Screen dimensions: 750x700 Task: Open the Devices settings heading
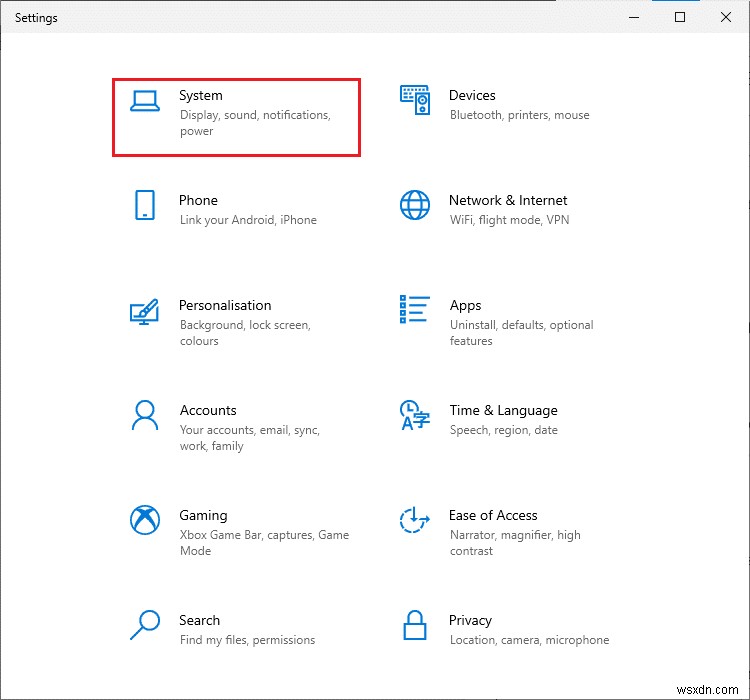point(472,95)
